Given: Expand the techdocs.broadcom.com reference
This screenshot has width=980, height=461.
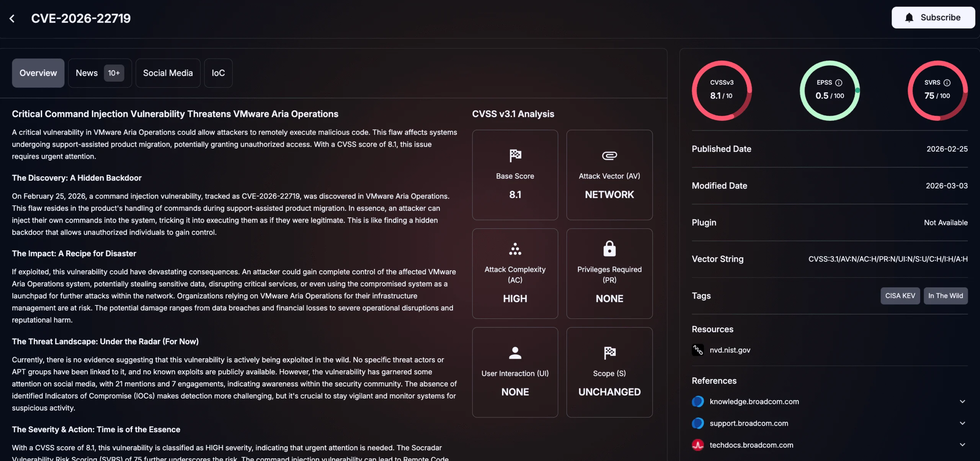Looking at the screenshot, I should tap(962, 445).
